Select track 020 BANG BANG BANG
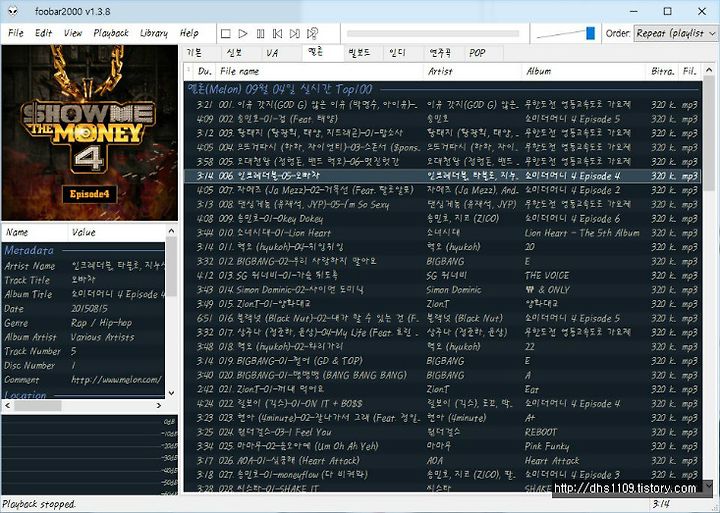This screenshot has width=720, height=513. [443, 375]
